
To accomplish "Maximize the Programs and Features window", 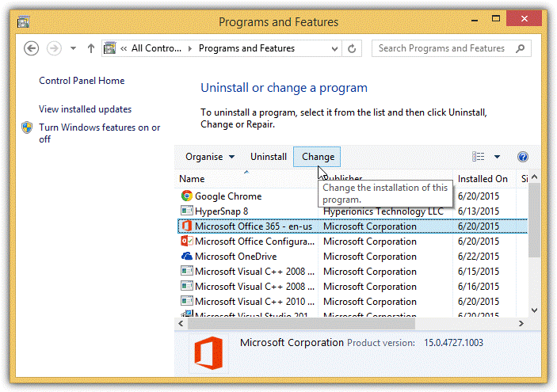I will point(496,19).
